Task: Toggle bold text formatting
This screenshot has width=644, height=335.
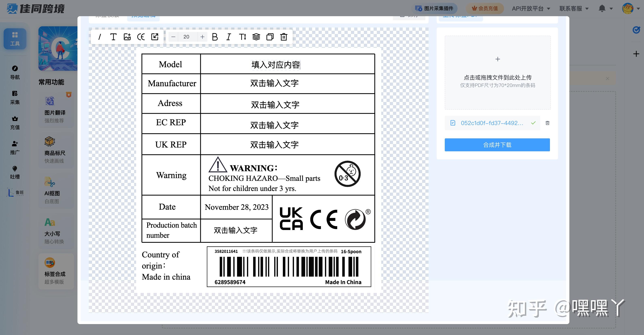Action: click(215, 37)
